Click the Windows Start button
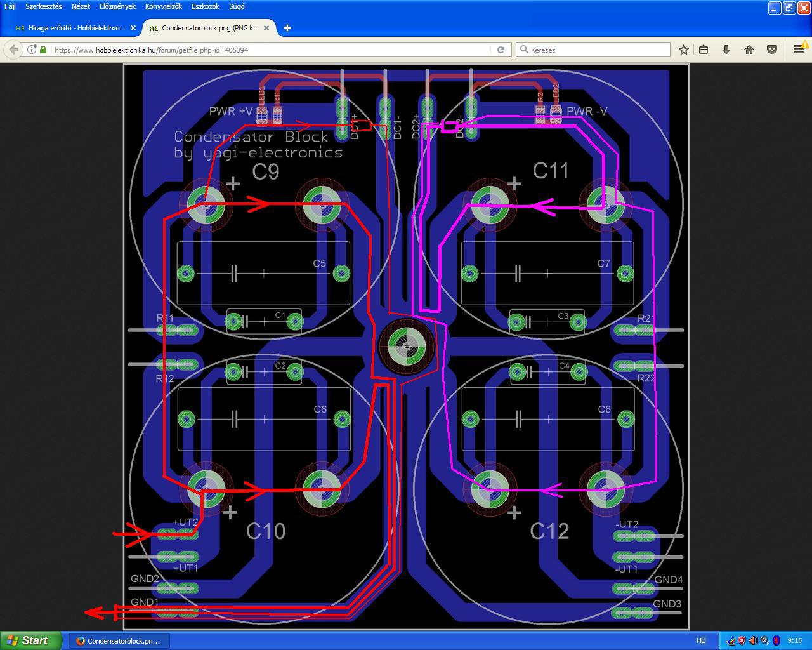Image resolution: width=812 pixels, height=650 pixels. [x=31, y=640]
